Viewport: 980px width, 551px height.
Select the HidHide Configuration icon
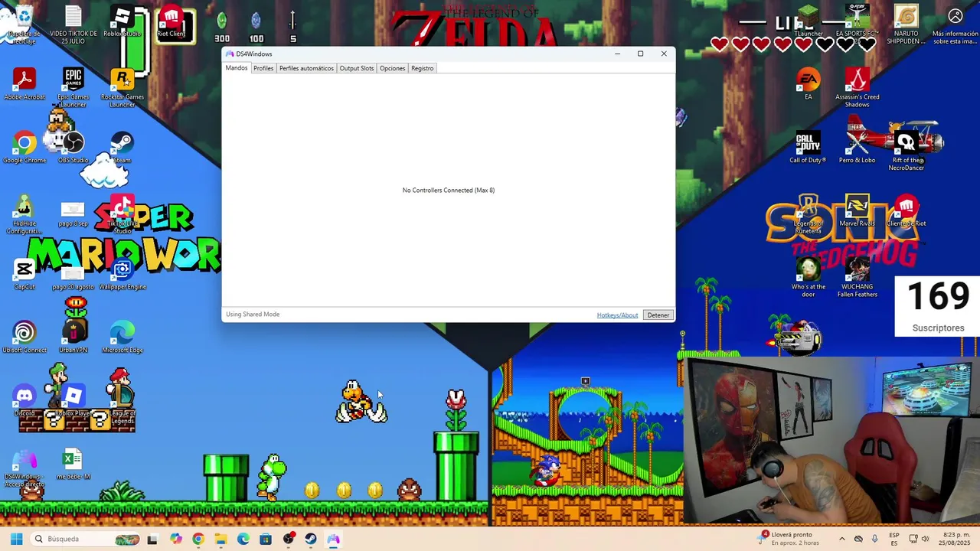pyautogui.click(x=24, y=214)
